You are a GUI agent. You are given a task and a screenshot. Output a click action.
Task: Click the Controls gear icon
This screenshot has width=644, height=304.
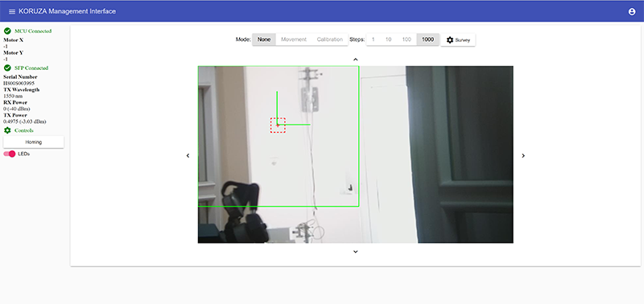(7, 130)
